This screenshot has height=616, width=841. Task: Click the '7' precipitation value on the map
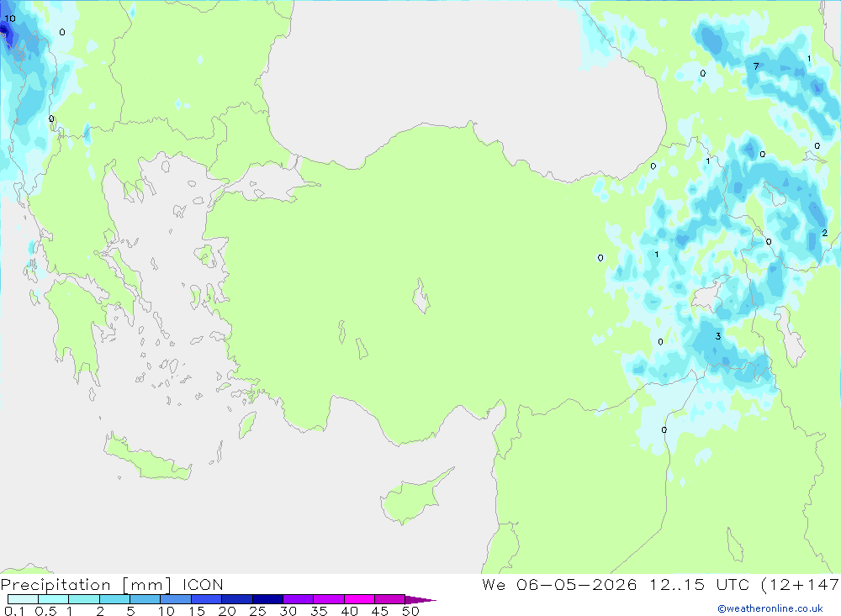point(756,66)
